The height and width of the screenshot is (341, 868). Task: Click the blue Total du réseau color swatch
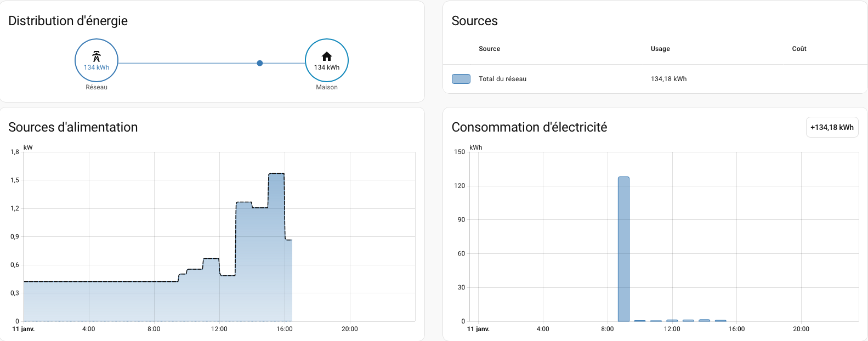click(x=461, y=79)
